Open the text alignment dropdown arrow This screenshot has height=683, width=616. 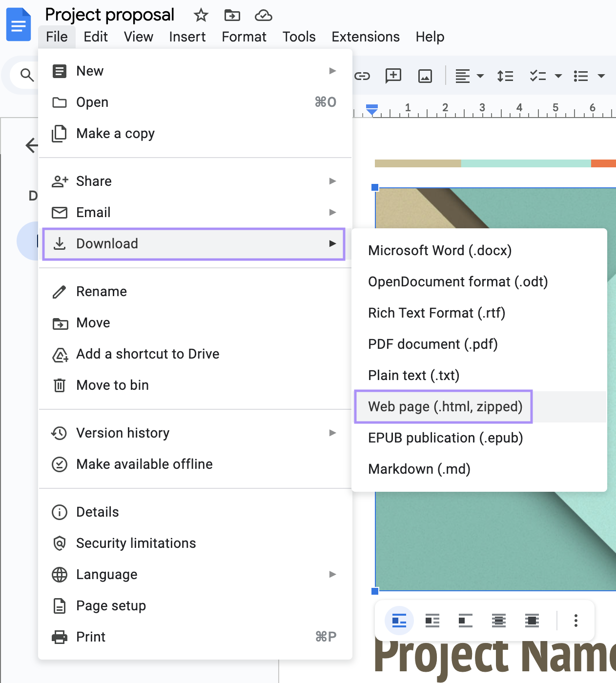(x=480, y=77)
